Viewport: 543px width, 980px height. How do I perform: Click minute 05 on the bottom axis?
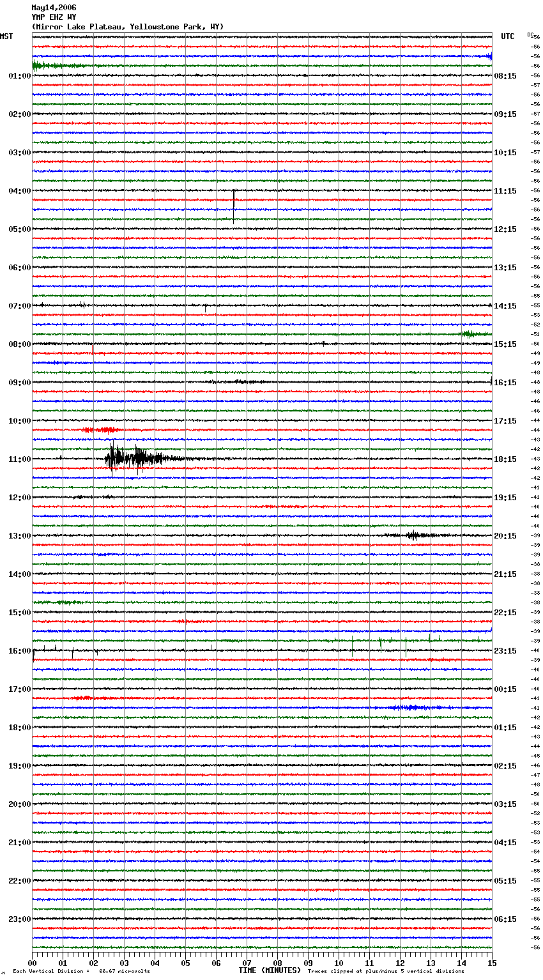point(185,963)
